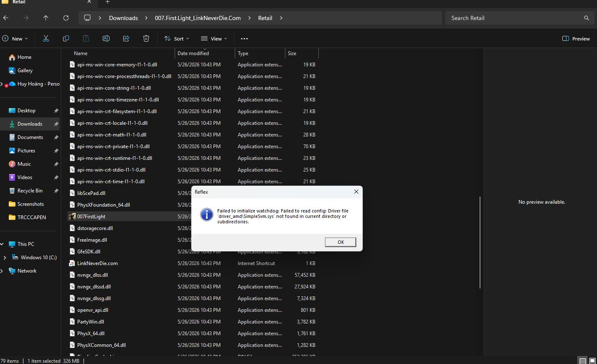
Task: Open a new tab with plus icon
Action: tap(107, 2)
